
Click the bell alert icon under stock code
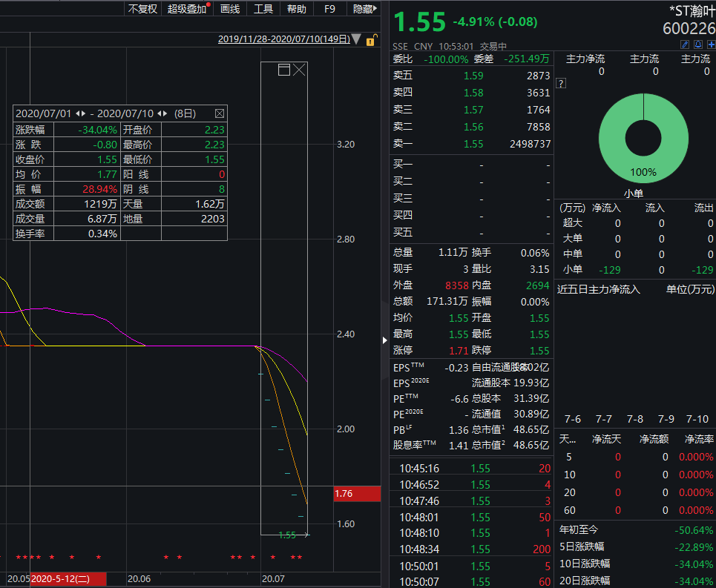pyautogui.click(x=697, y=45)
